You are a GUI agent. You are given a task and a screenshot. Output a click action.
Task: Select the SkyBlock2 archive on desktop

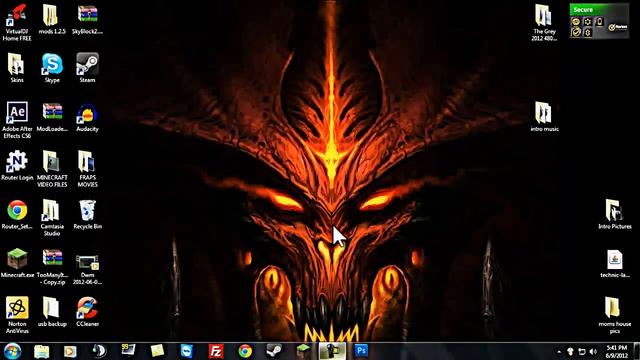pos(87,19)
